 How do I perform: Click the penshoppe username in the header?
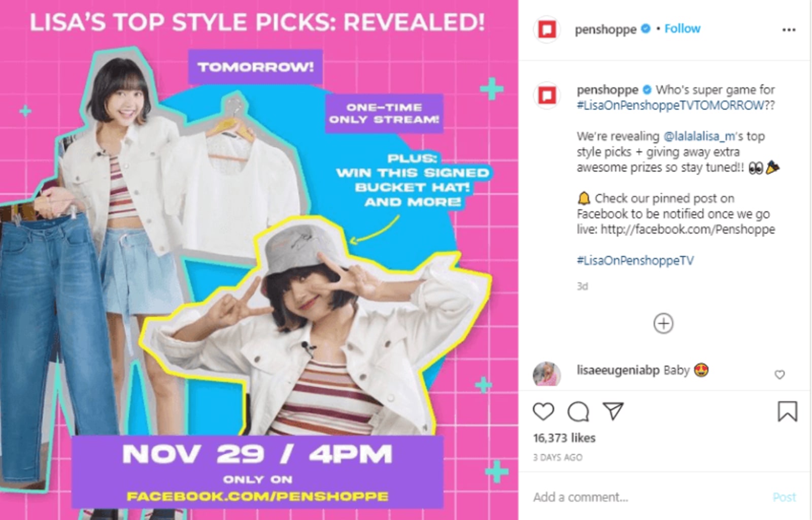(x=605, y=29)
